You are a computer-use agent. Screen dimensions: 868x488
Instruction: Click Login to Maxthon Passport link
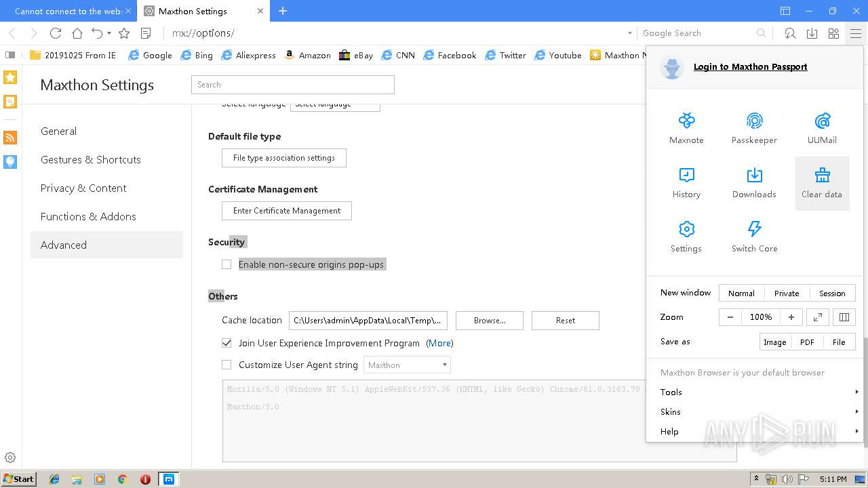click(x=750, y=66)
